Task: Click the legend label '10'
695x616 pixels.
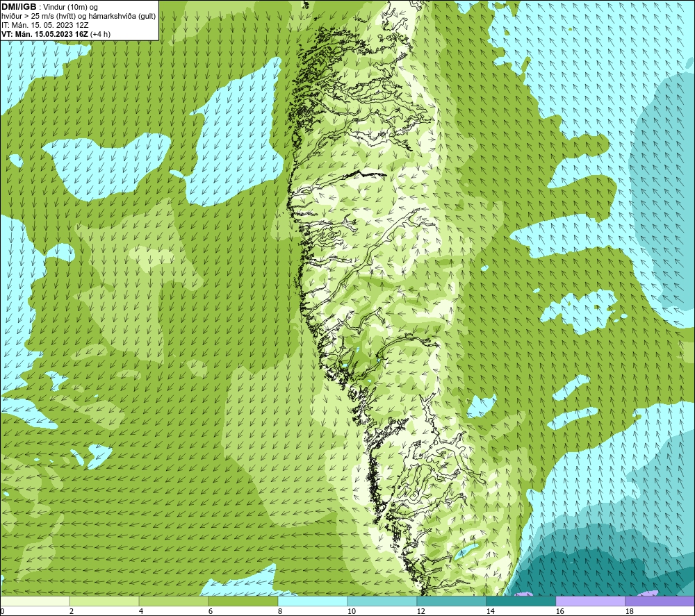Action: 351,612
